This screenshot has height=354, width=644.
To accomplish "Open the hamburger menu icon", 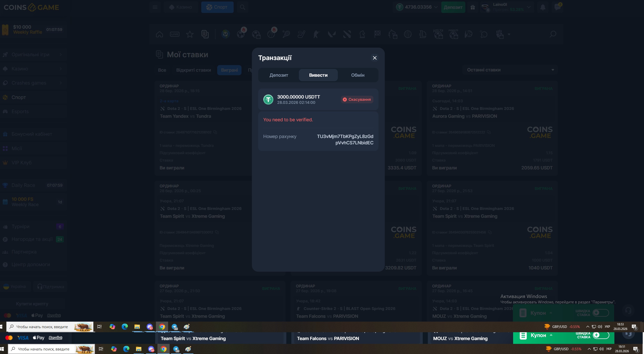I will click(x=155, y=7).
